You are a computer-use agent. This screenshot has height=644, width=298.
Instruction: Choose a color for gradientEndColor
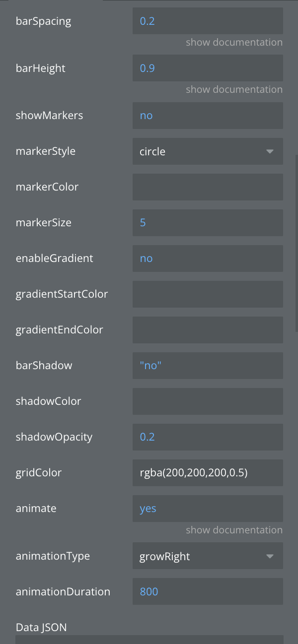[x=208, y=330]
